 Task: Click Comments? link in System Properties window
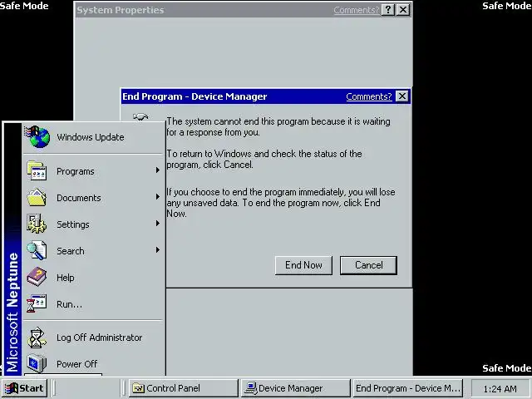click(357, 10)
